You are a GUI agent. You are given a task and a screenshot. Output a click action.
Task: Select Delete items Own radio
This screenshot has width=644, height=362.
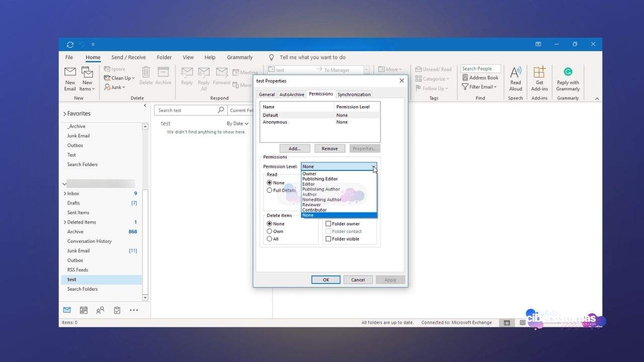pos(270,231)
